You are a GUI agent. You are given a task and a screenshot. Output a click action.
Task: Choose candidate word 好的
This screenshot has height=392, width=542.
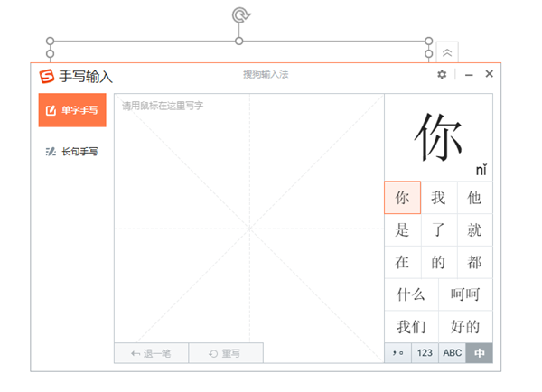click(465, 327)
